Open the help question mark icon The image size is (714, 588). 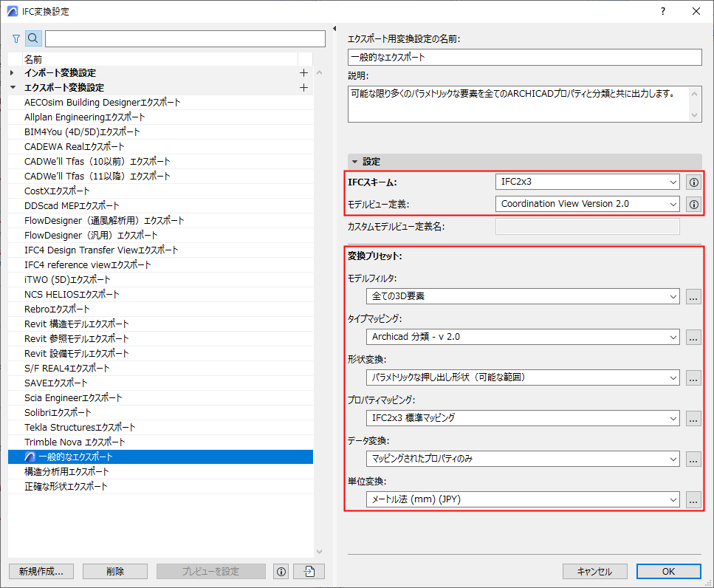pos(662,11)
